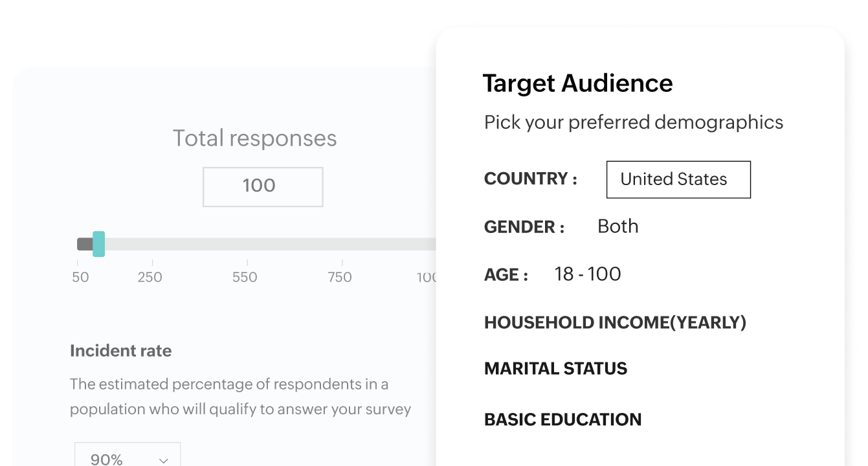Expand the MARITAL STATUS section
Viewport: 868px width, 466px height.
point(555,368)
